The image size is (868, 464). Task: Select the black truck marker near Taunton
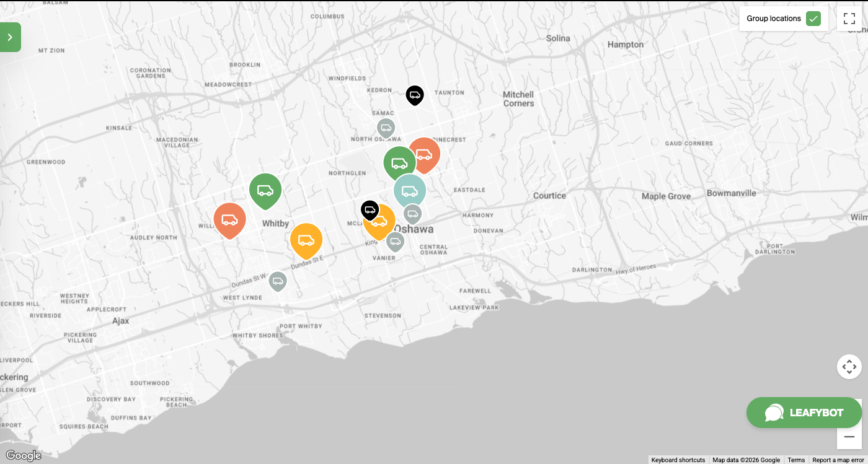(415, 95)
